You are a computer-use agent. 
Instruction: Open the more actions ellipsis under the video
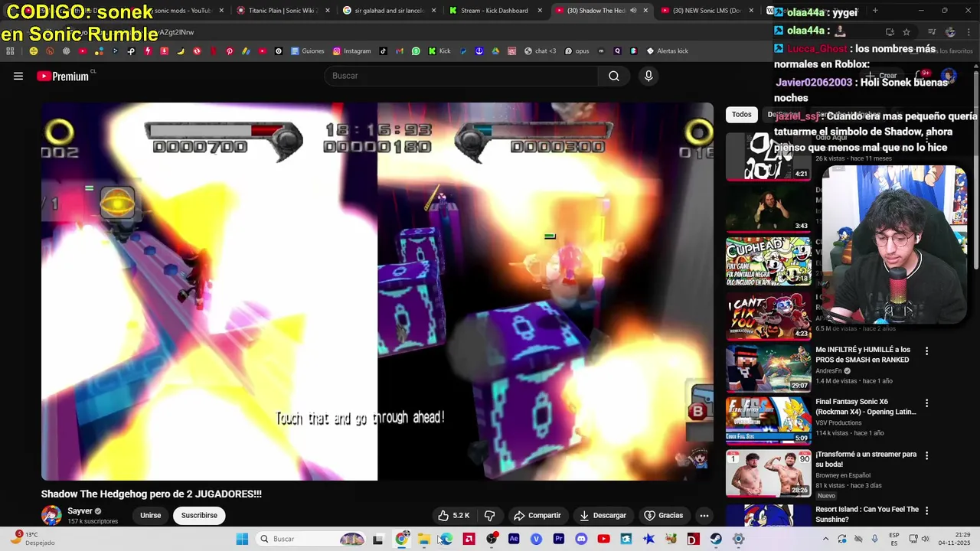coord(704,515)
